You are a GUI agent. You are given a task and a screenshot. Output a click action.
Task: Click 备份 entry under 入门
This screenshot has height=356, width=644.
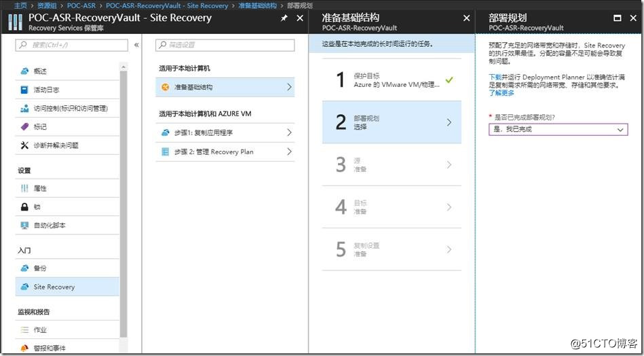[67, 268]
